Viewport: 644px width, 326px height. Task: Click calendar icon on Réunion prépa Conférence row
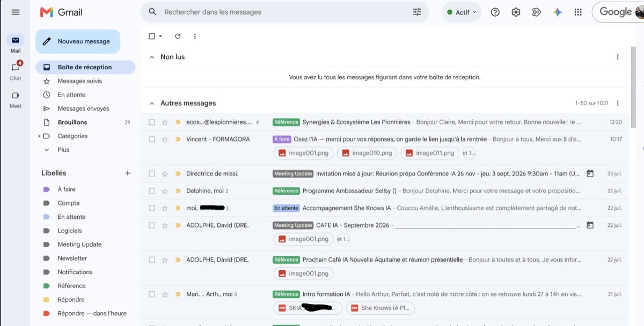[x=590, y=174]
